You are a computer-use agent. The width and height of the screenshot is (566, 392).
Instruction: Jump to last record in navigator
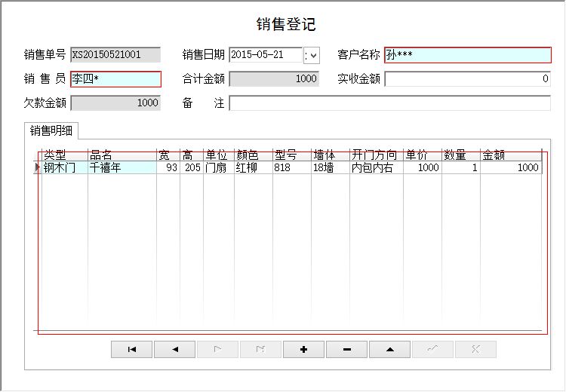click(x=260, y=349)
